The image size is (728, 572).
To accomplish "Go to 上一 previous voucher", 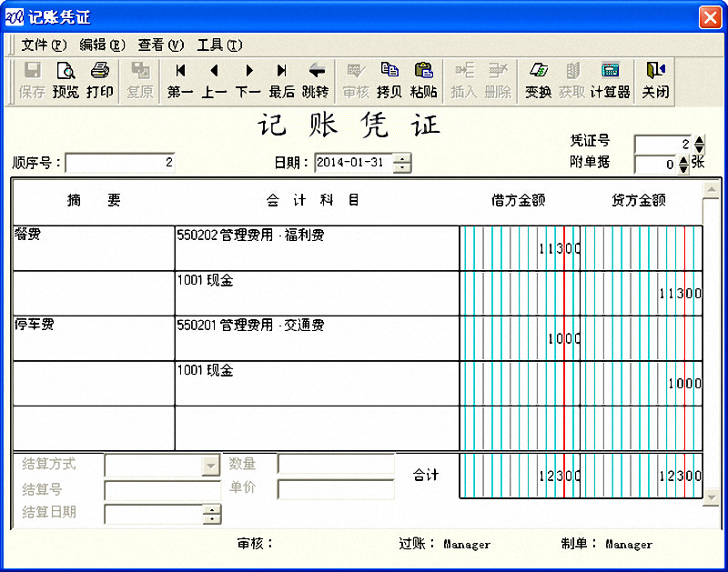I will pos(214,81).
